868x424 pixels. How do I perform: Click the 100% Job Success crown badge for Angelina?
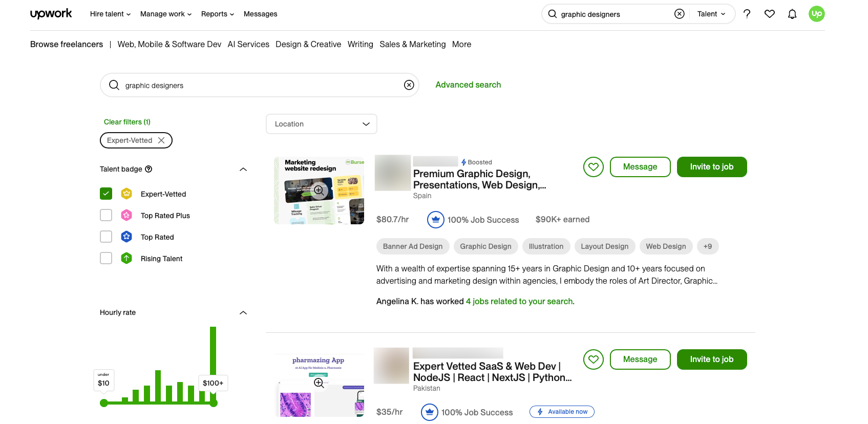(436, 220)
